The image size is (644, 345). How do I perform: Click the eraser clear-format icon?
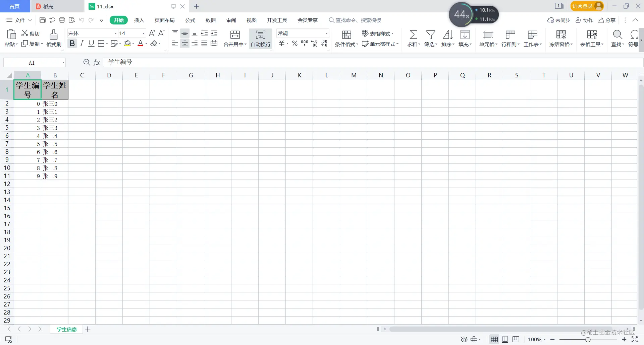point(154,44)
